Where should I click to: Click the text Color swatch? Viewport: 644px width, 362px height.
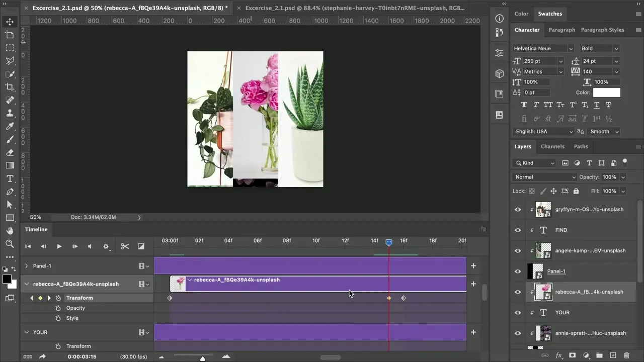point(606,93)
